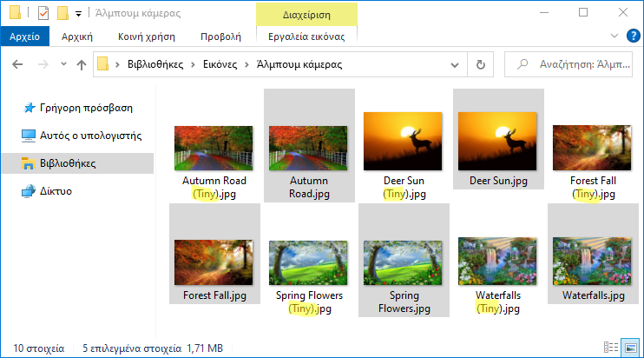Click the file name Deer Sun.jpg

pyautogui.click(x=498, y=181)
